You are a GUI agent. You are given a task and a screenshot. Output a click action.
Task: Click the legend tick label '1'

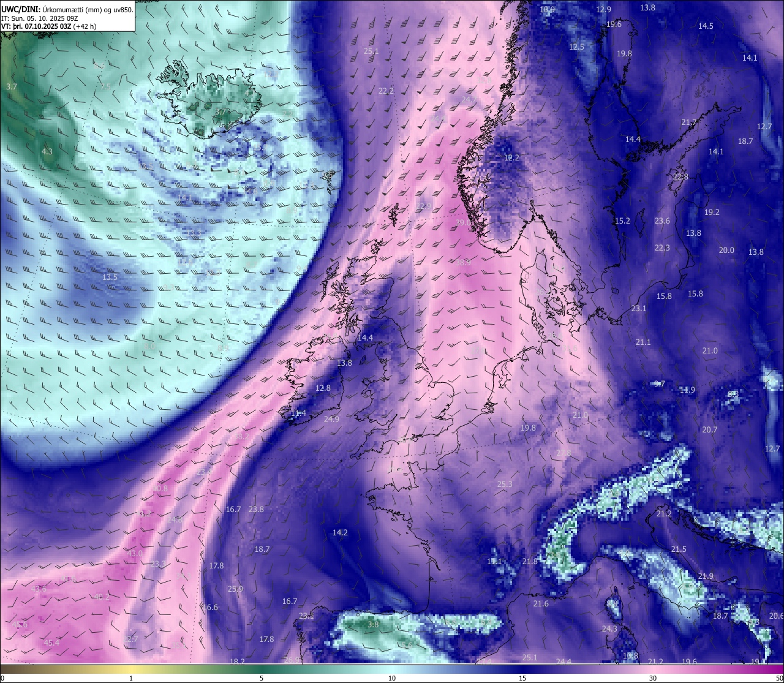pyautogui.click(x=131, y=678)
